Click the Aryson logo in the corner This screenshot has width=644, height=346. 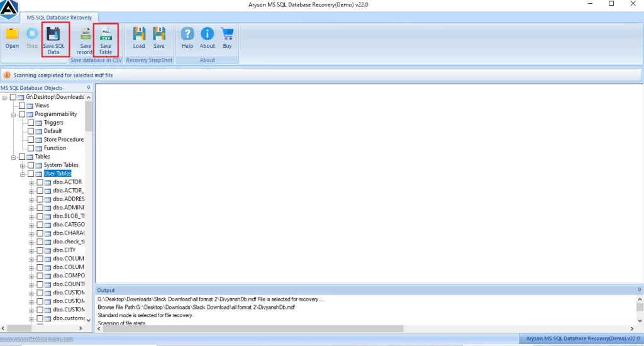[9, 9]
